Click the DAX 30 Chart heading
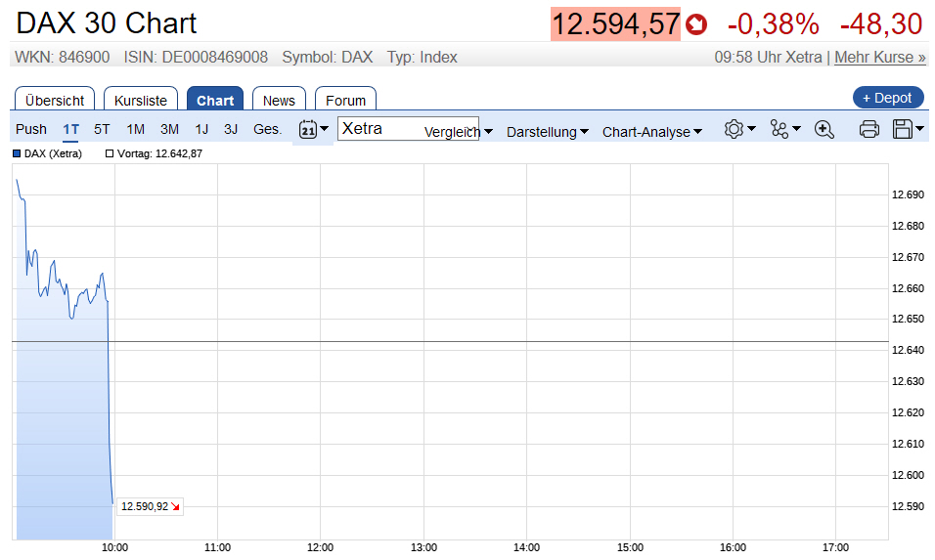The image size is (935, 560). [x=107, y=23]
